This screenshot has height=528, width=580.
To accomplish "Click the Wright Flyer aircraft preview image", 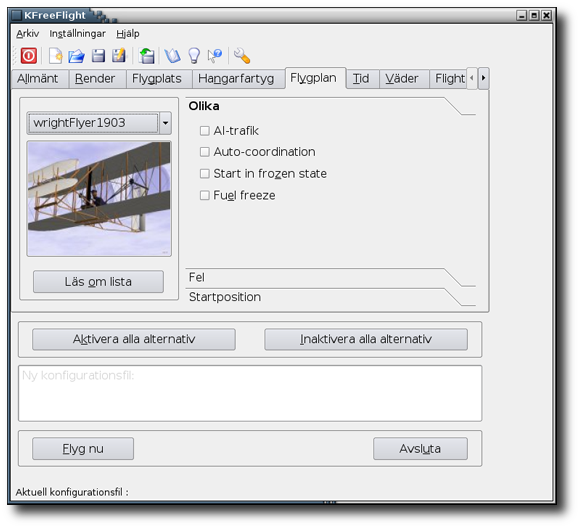I will [x=99, y=198].
